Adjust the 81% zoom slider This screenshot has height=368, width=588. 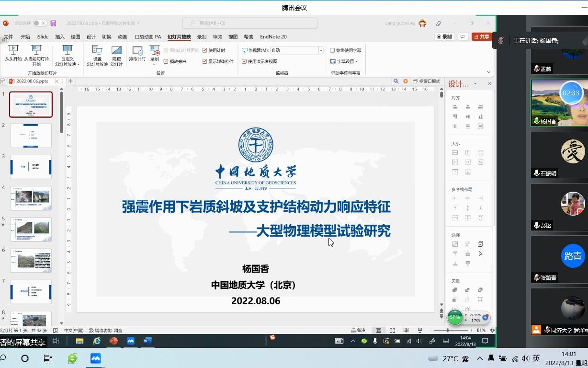(447, 330)
